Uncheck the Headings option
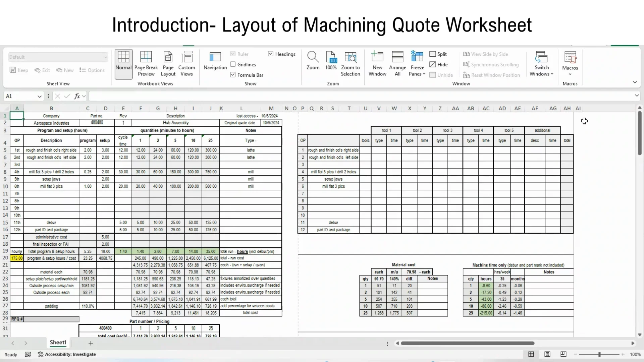This screenshot has width=644, height=362. (271, 54)
